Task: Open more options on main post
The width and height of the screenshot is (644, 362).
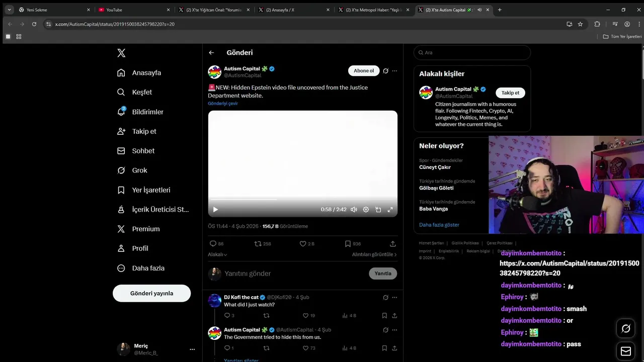Action: pos(394,71)
